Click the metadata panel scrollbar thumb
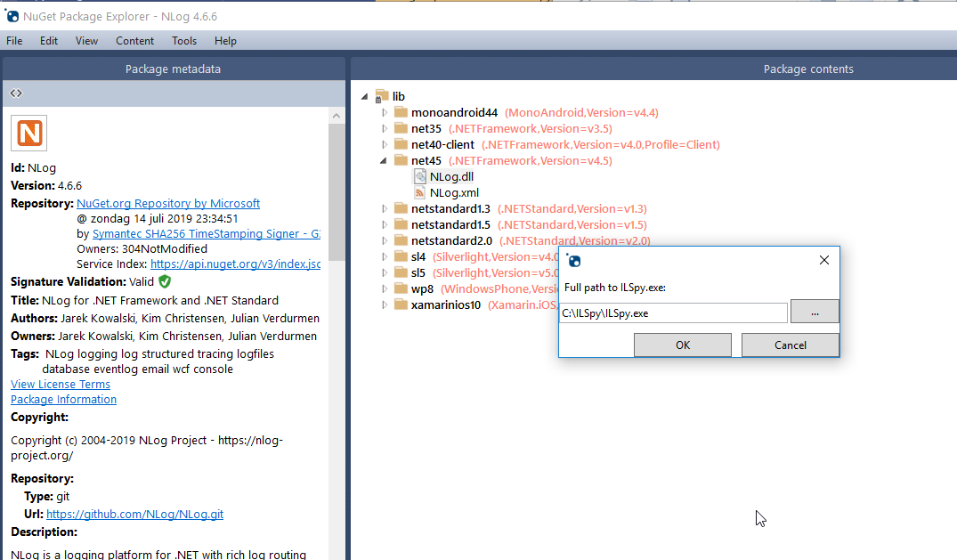 point(337,192)
